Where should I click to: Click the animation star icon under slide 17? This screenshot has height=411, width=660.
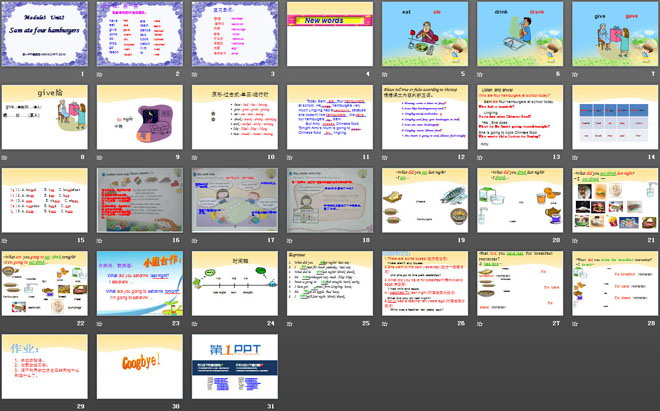[195, 241]
